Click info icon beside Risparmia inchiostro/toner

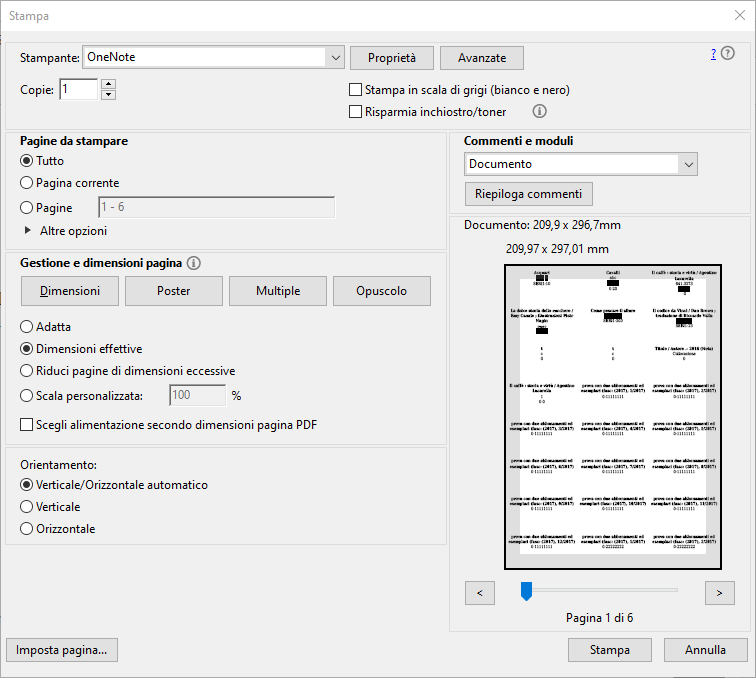pos(539,112)
